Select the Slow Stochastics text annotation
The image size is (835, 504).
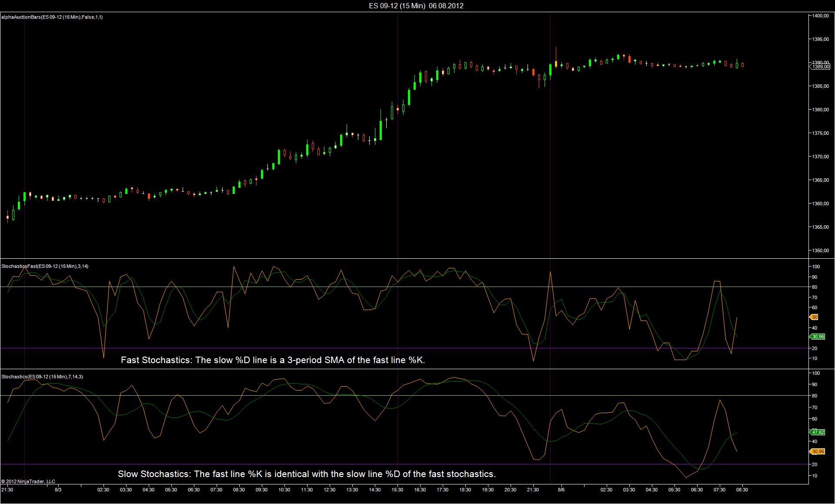click(x=307, y=474)
